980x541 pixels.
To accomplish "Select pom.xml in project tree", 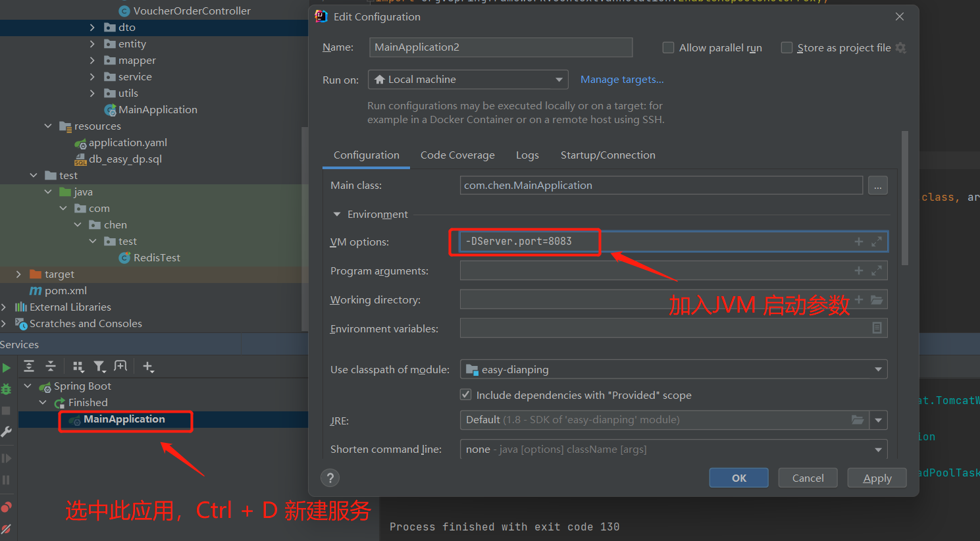I will coord(66,291).
